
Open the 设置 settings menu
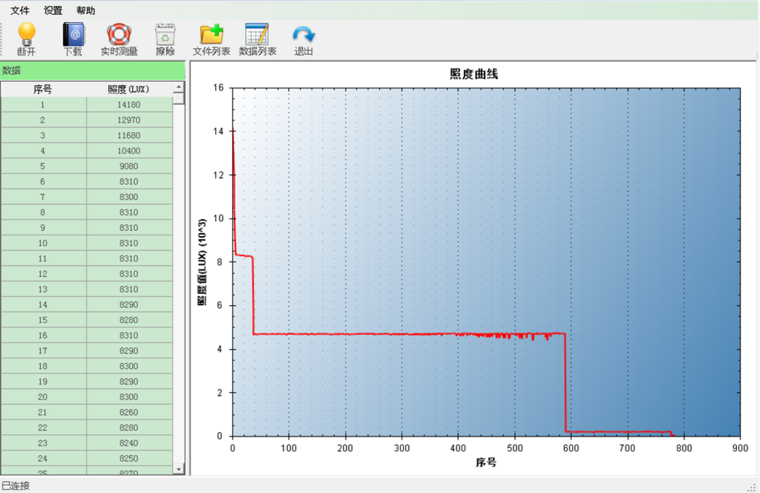(x=53, y=10)
